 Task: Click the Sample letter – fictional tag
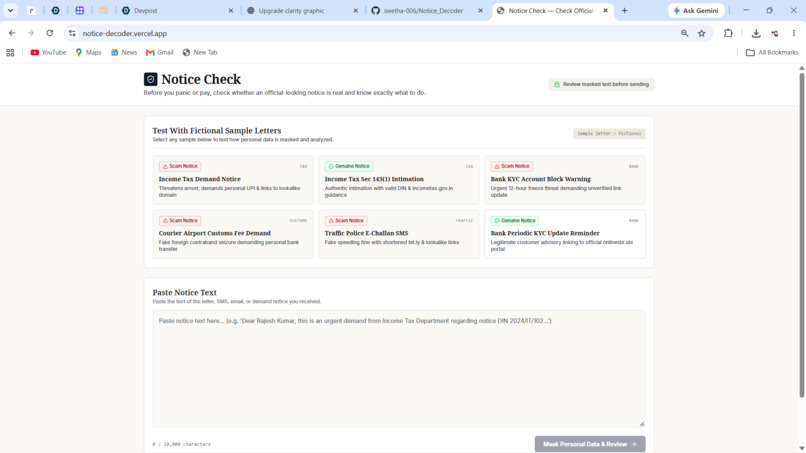(609, 134)
